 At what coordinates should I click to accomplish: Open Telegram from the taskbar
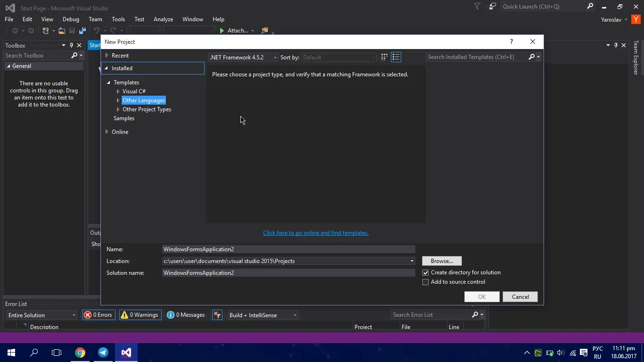103,353
